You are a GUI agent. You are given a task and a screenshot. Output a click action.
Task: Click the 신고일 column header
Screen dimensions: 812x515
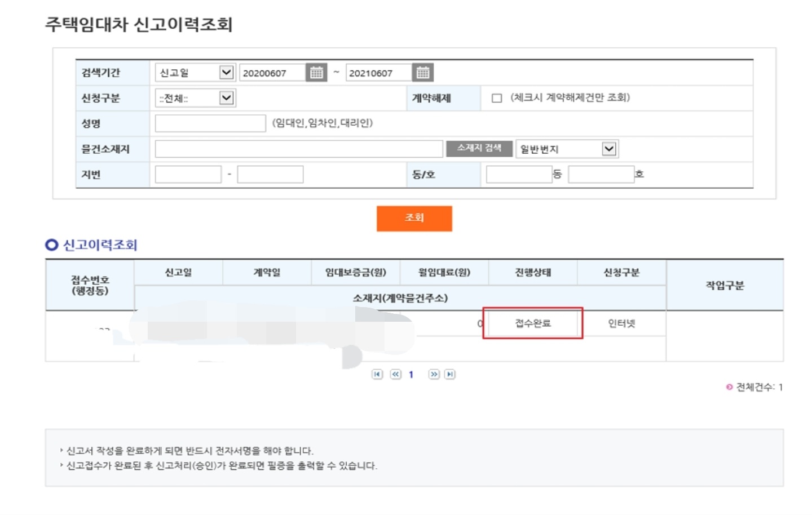tap(178, 273)
